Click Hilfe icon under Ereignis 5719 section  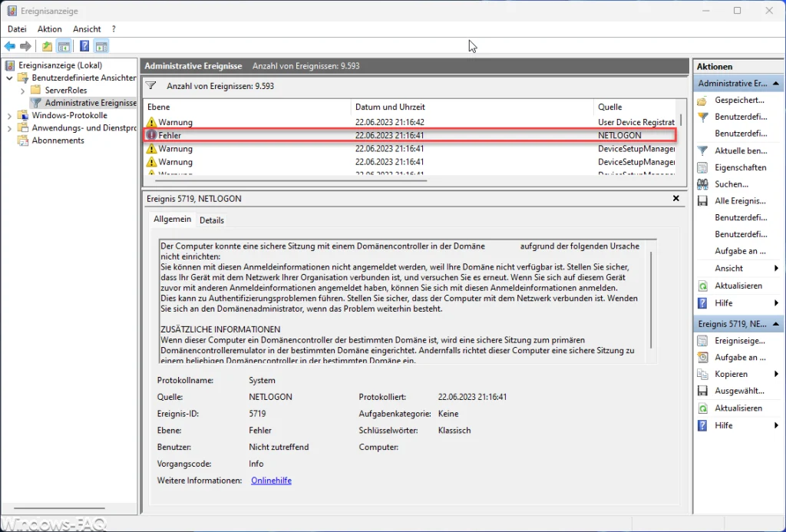tap(703, 426)
